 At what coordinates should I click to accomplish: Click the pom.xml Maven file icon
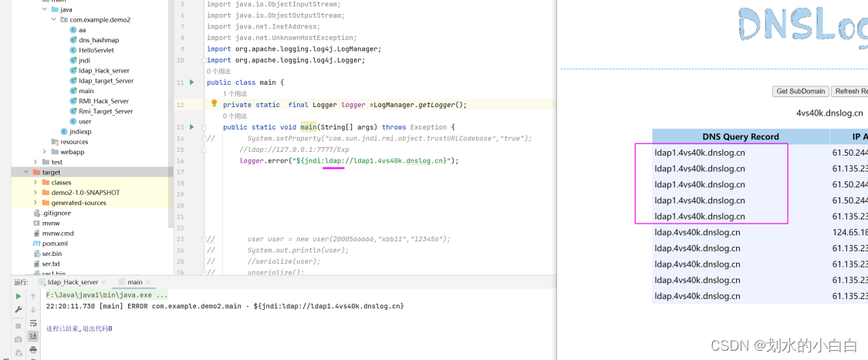(36, 244)
